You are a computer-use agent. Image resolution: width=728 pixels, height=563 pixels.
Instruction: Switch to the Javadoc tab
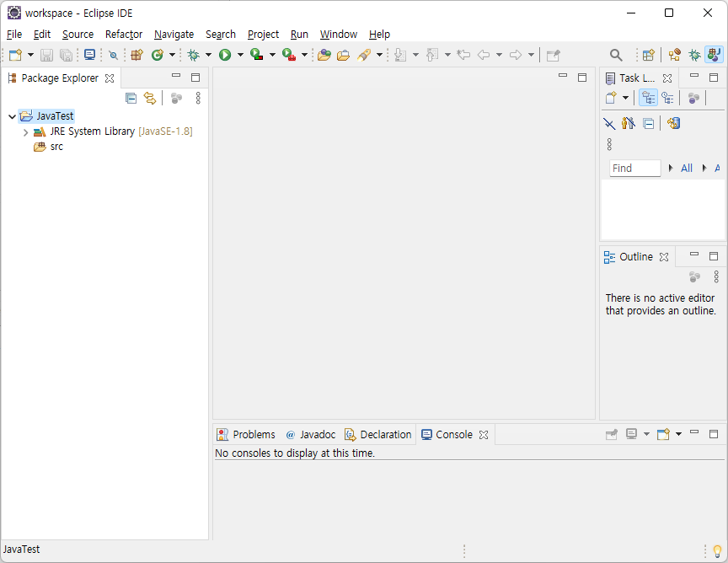coord(311,434)
